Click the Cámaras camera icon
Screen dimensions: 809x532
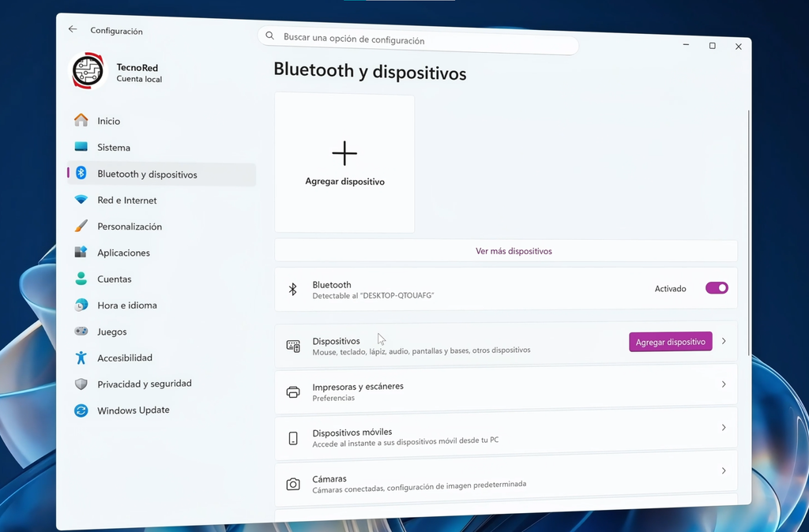click(293, 484)
